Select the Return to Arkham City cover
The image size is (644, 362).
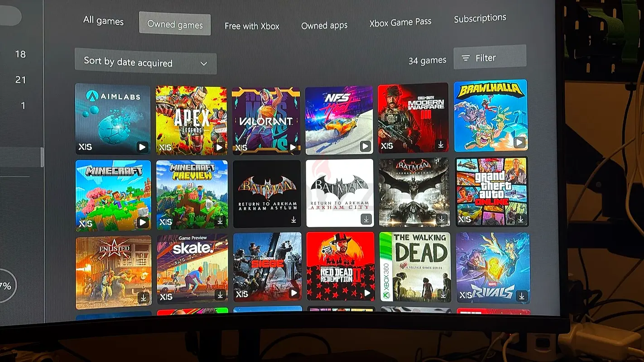click(x=340, y=193)
